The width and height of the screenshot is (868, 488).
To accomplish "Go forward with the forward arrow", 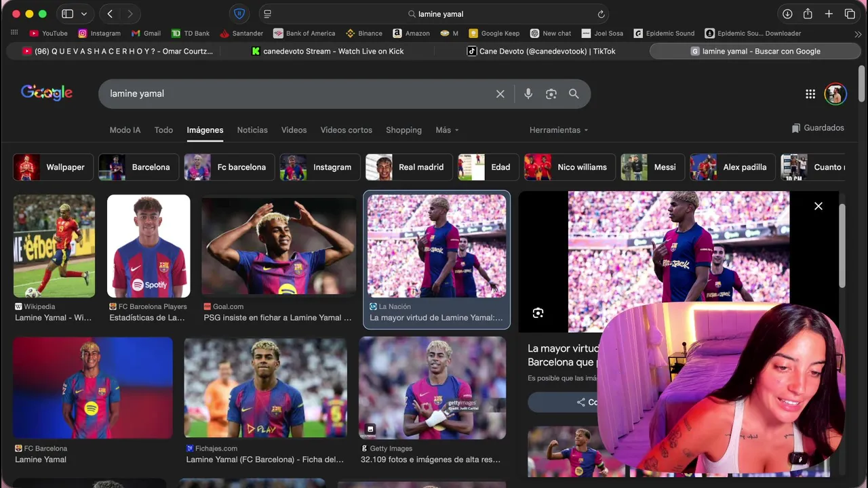I will [130, 14].
